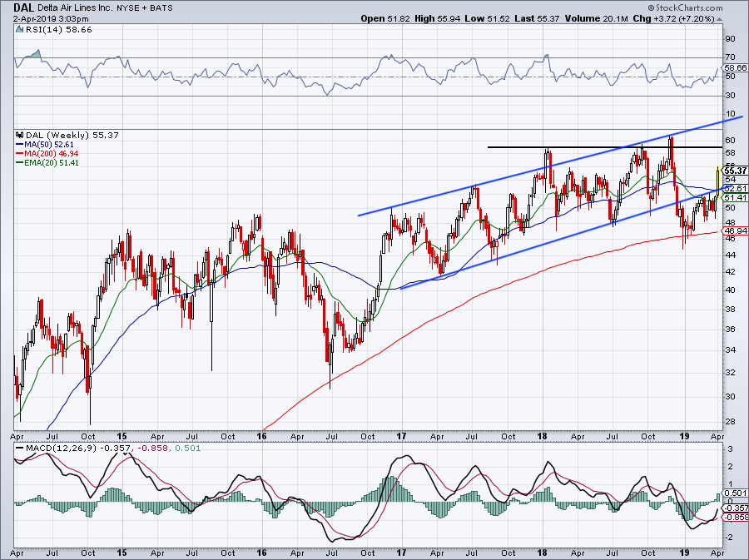This screenshot has width=749, height=560.
Task: Click the MACD(12,26,9) indicator label
Action: [x=60, y=448]
